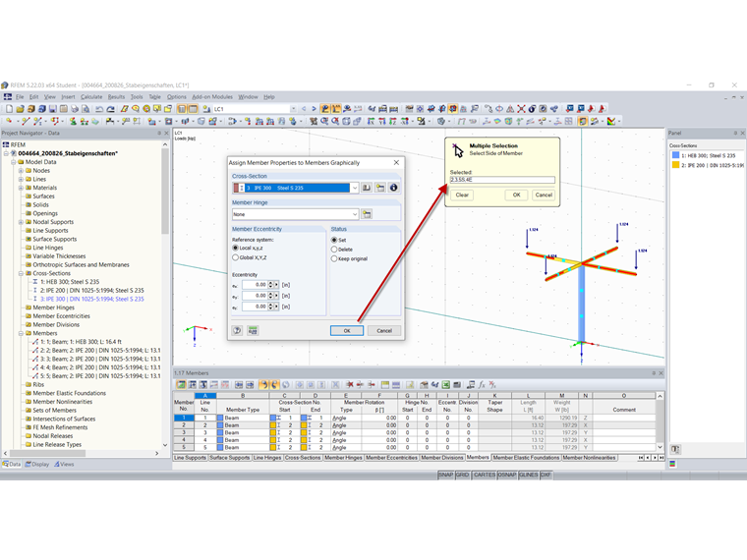Click new cross-section icon in dialog
Image resolution: width=747 pixels, height=560 pixels.
coord(380,188)
